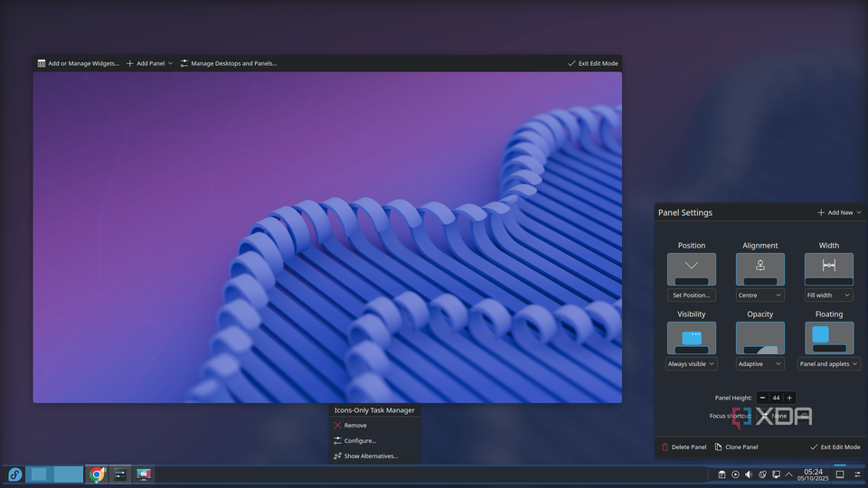Click Add or Manage Widgets...
The width and height of the screenshot is (868, 488).
(78, 63)
